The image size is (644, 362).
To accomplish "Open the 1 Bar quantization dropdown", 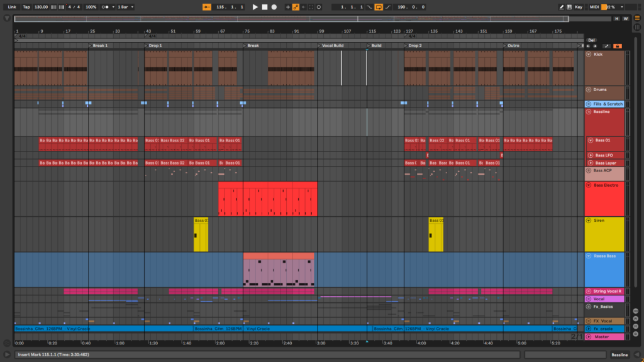I will click(126, 7).
